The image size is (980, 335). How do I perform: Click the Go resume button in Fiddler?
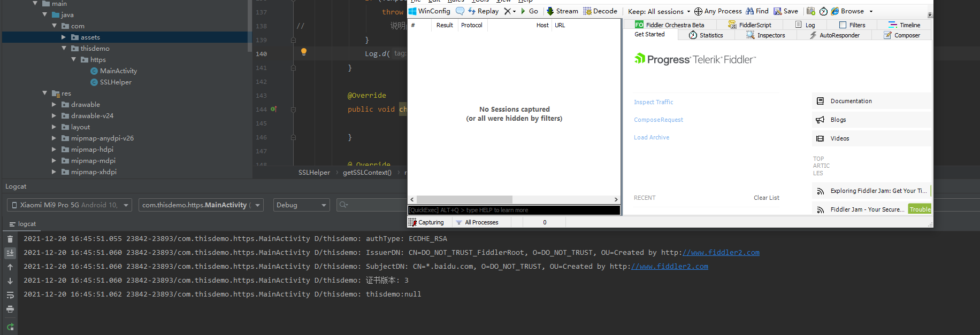pos(530,11)
